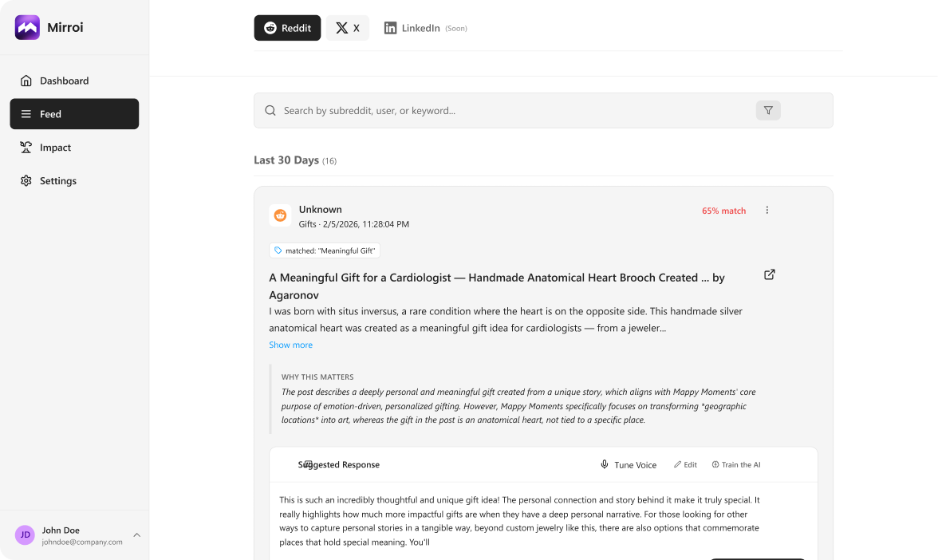
Task: Click the matched "Meaningful Gift" tag
Action: (x=325, y=250)
